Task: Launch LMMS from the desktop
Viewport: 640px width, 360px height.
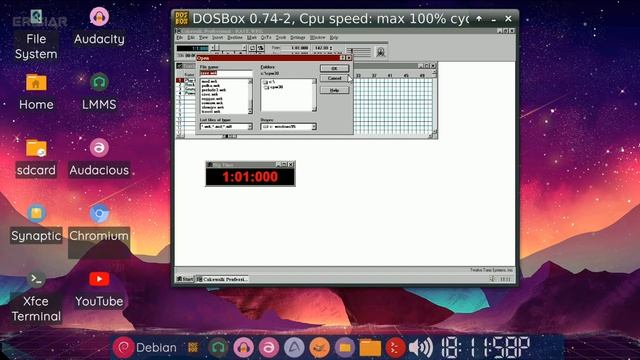Action: click(x=99, y=92)
